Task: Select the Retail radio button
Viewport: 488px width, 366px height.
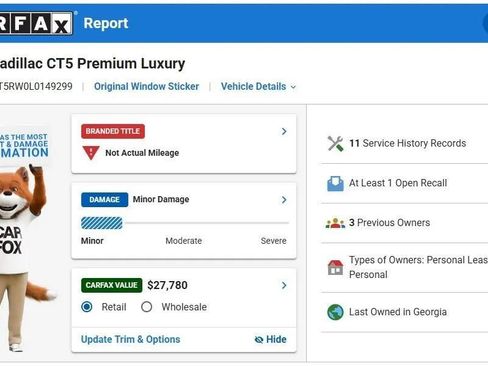Action: (x=87, y=307)
